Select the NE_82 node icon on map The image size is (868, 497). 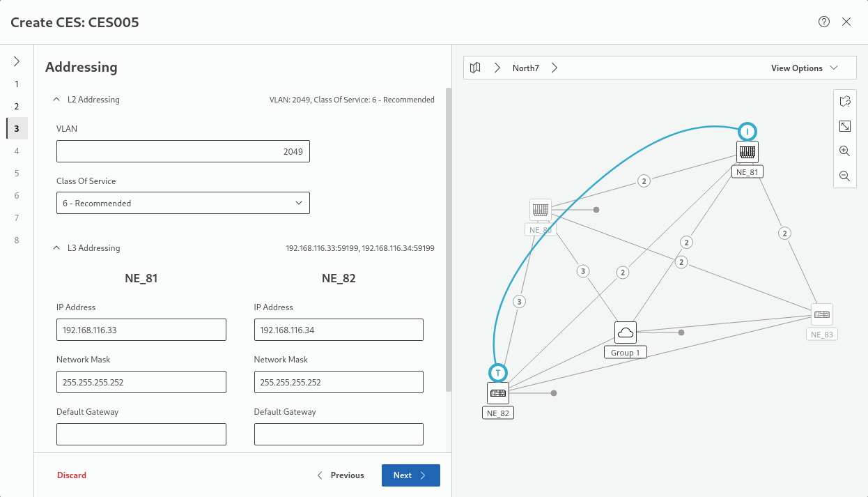[498, 393]
